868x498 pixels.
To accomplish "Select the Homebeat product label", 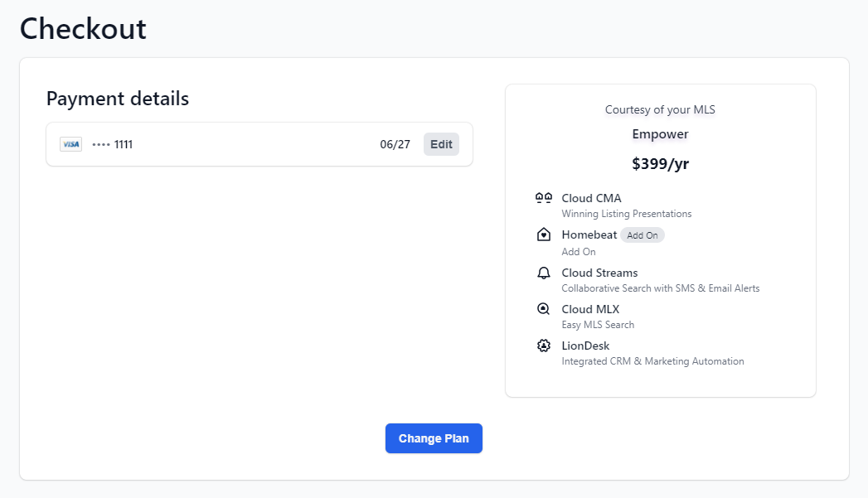I will (x=589, y=234).
